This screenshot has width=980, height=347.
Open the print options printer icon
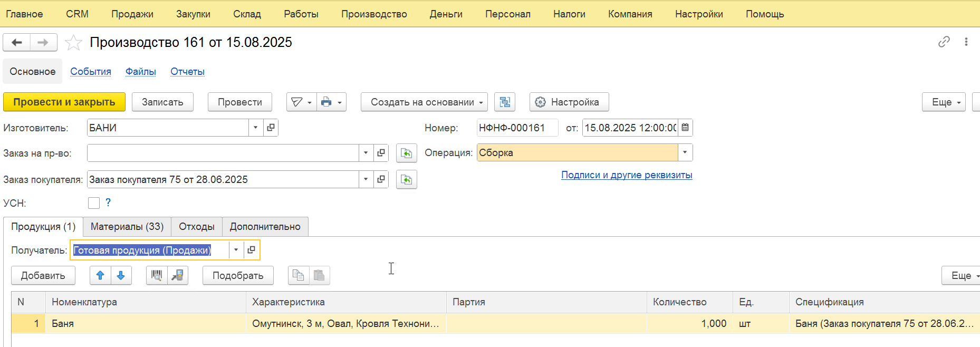pyautogui.click(x=326, y=102)
